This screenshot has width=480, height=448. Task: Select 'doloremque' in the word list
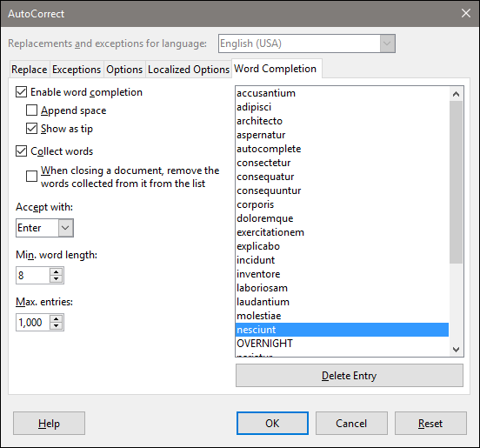coord(342,218)
